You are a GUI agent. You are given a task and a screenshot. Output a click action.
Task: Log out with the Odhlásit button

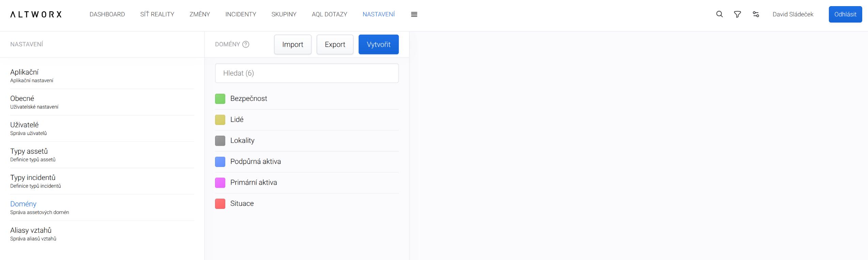(845, 14)
